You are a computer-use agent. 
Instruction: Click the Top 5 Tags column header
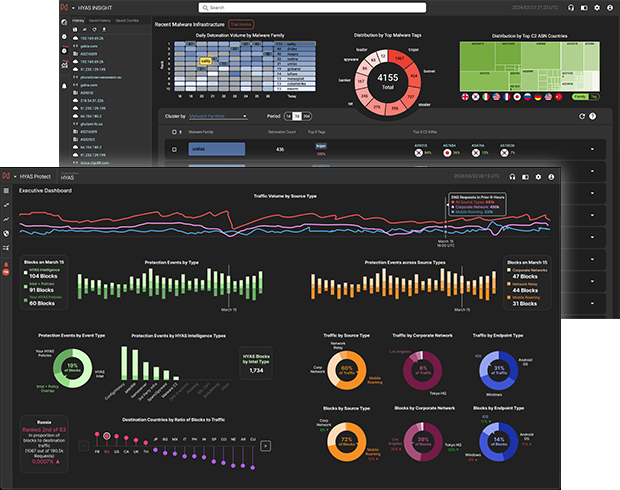tap(317, 132)
